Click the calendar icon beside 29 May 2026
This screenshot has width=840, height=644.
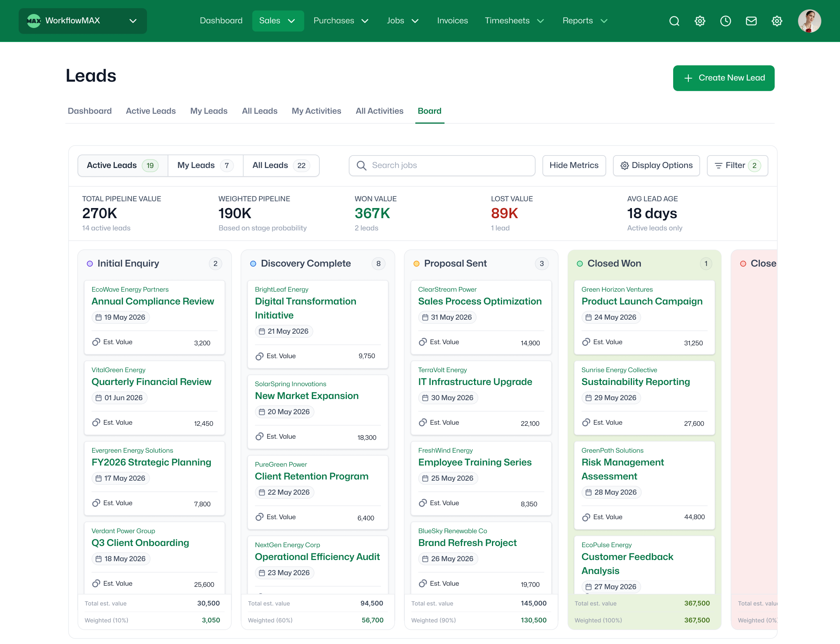pos(588,398)
